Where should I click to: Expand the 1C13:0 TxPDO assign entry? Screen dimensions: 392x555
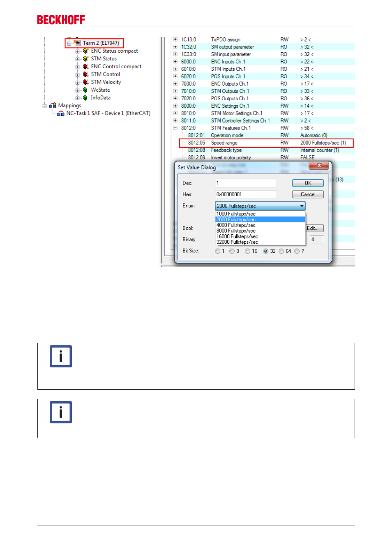point(175,39)
